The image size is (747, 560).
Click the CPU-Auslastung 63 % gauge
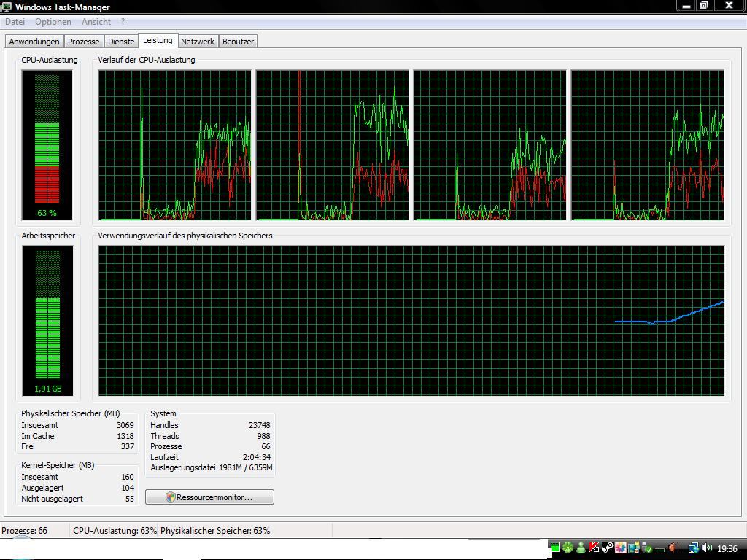47,145
